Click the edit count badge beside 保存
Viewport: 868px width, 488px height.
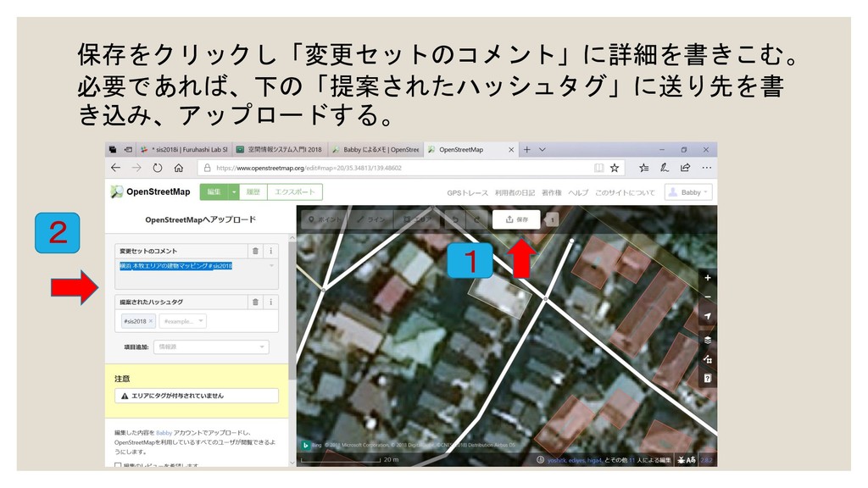pos(551,219)
